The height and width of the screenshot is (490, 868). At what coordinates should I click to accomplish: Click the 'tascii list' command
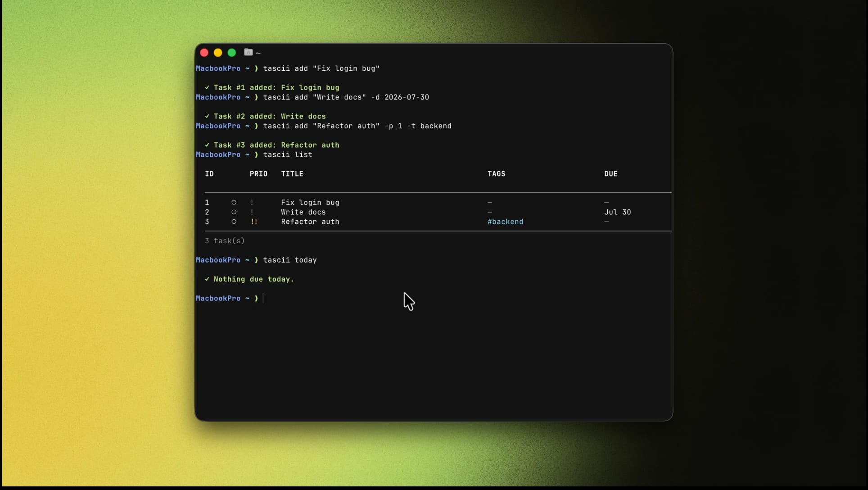pos(288,154)
